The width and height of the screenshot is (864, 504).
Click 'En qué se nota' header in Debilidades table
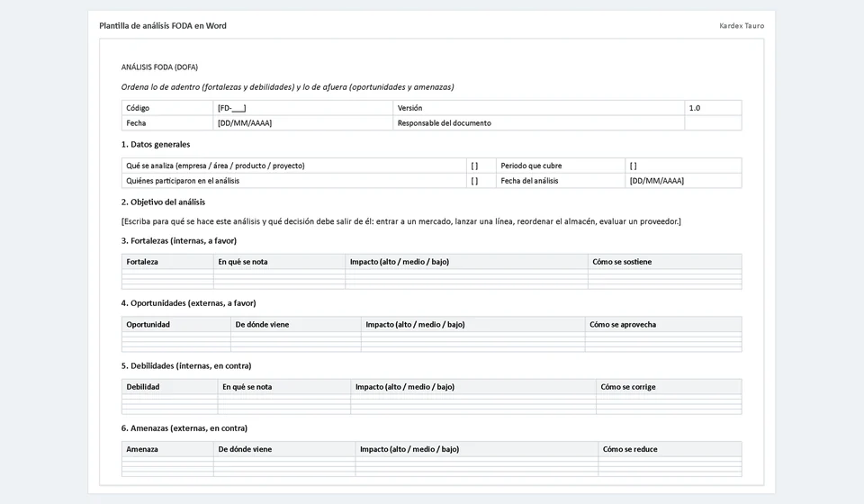point(284,387)
